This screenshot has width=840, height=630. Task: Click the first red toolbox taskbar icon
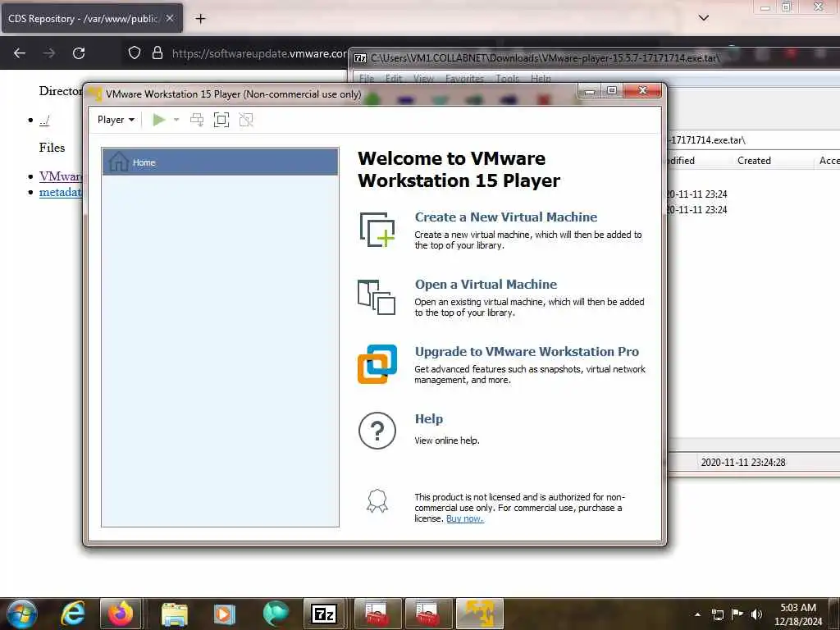coord(377,614)
